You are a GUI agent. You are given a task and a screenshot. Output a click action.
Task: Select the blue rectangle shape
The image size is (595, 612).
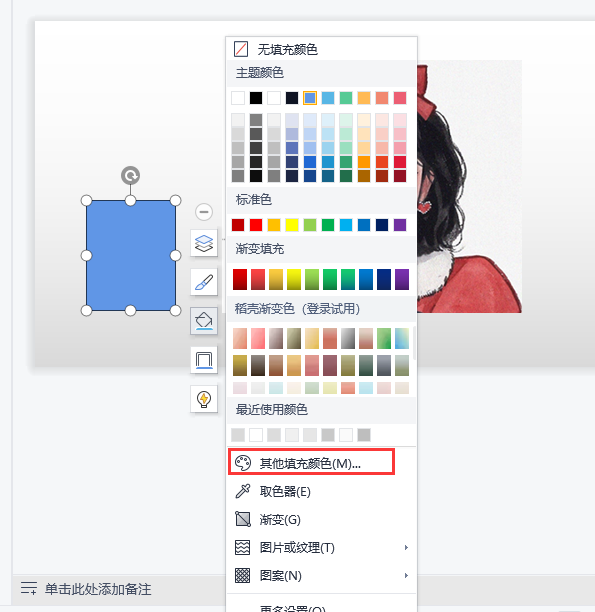point(131,256)
